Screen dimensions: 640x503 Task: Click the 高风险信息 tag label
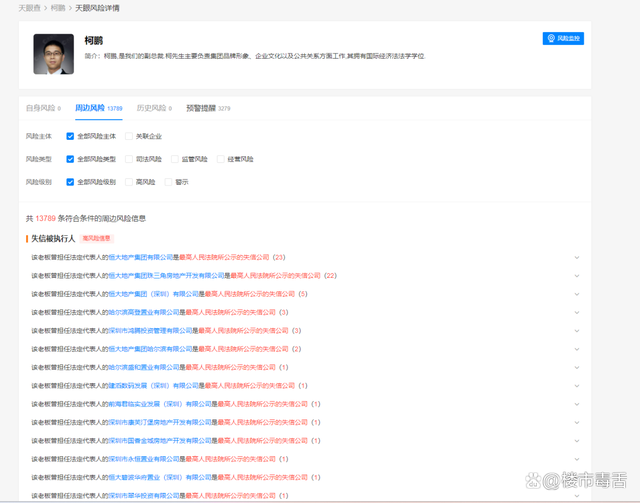click(97, 238)
